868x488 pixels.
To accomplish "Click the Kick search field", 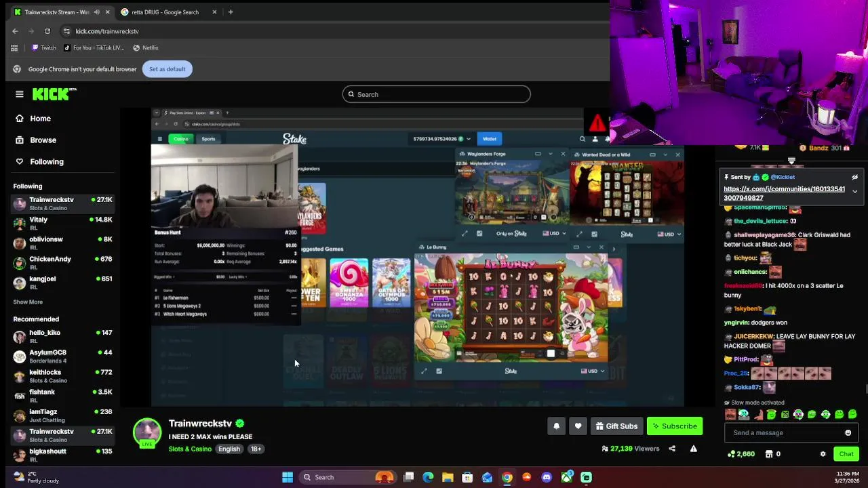I will [x=436, y=94].
